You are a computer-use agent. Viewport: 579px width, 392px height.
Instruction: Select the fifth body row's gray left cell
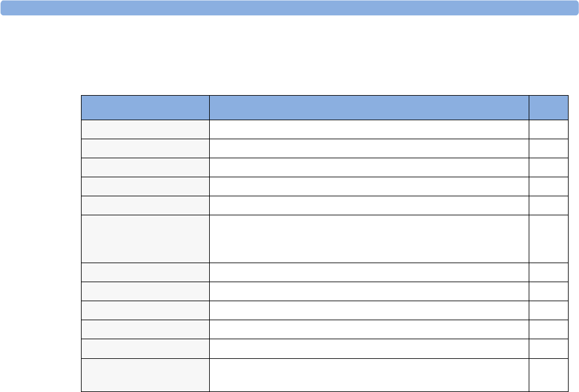145,205
